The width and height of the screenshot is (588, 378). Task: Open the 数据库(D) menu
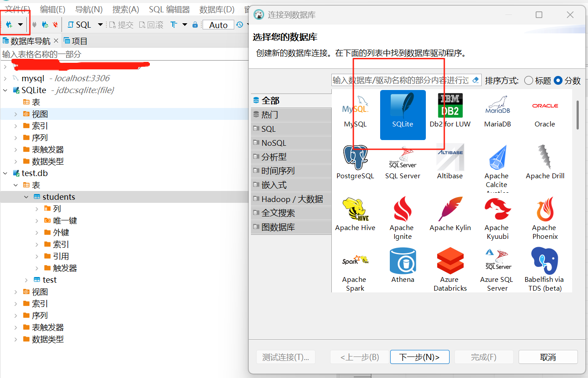click(217, 9)
